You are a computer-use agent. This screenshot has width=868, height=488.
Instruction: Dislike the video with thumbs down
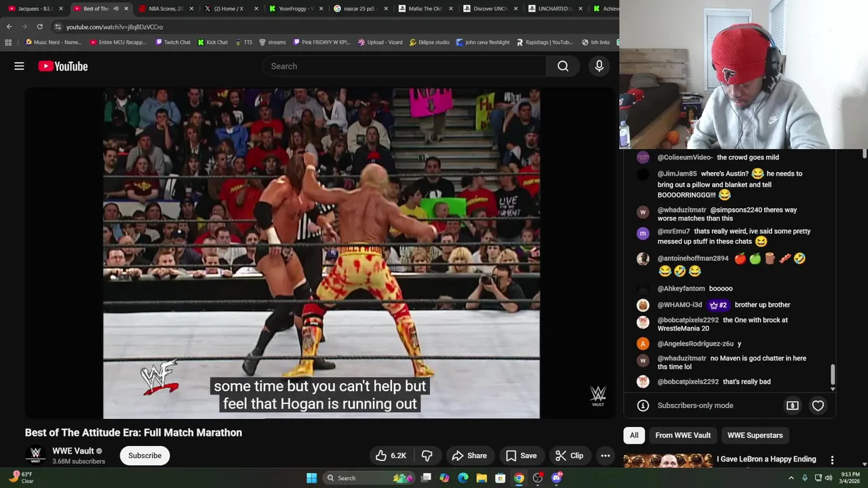click(x=427, y=455)
